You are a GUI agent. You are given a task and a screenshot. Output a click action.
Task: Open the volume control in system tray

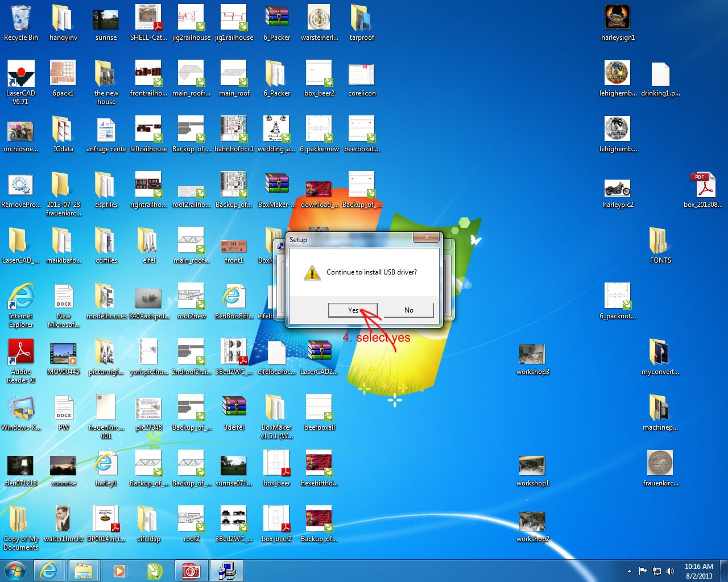tap(670, 571)
